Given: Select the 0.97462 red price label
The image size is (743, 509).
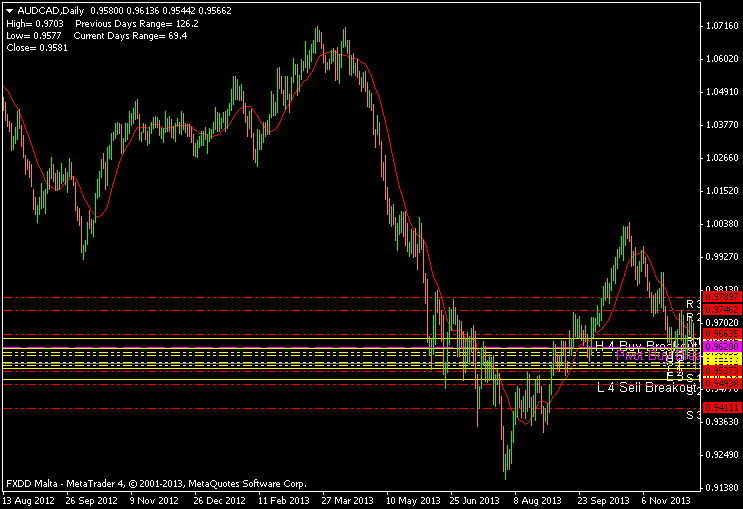Looking at the screenshot, I should tap(722, 311).
